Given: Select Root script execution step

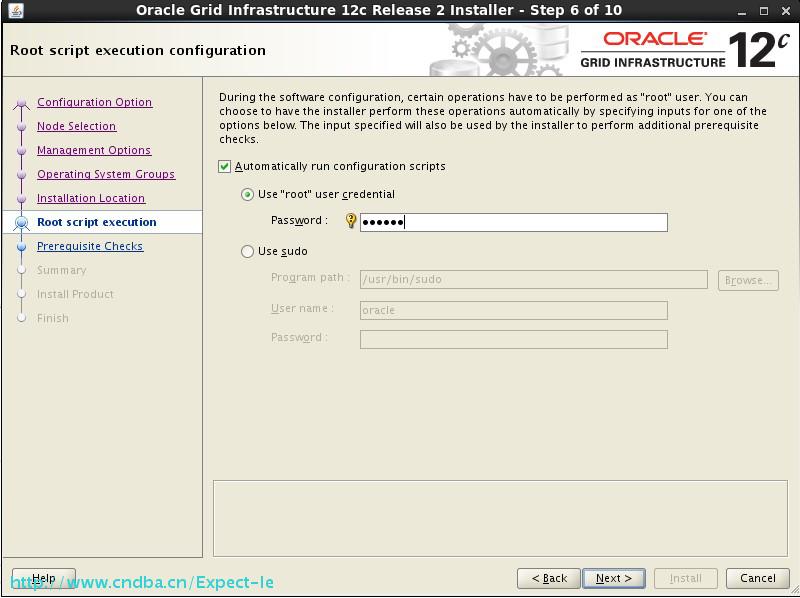Looking at the screenshot, I should tap(97, 222).
